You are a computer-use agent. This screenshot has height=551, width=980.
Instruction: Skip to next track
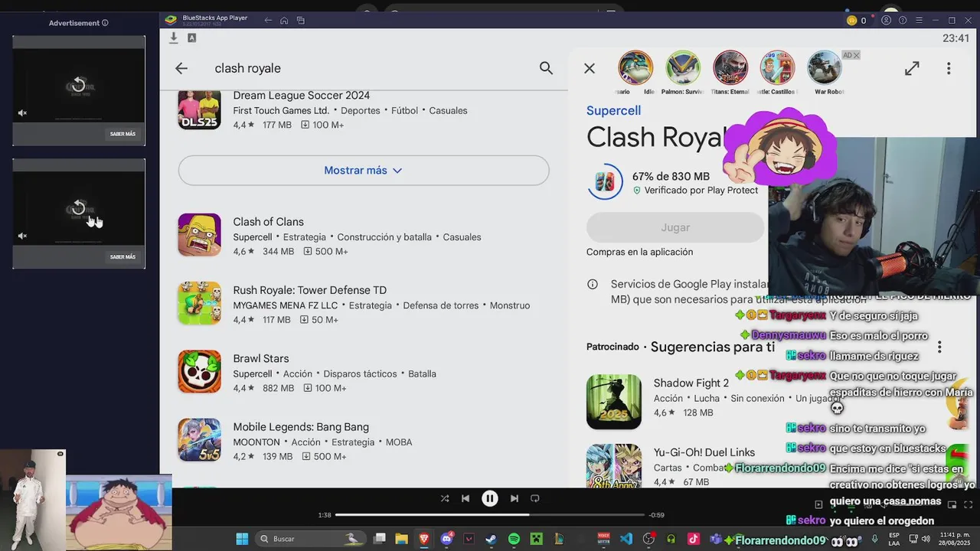(x=514, y=498)
